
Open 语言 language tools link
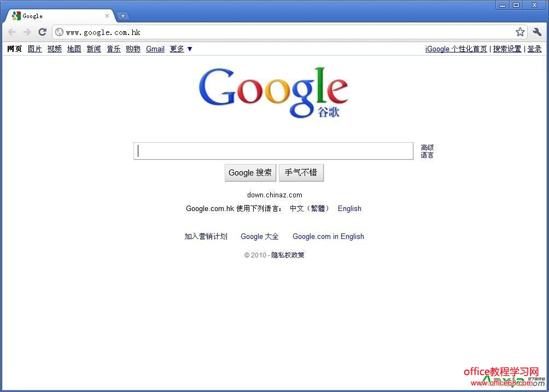pyautogui.click(x=427, y=155)
